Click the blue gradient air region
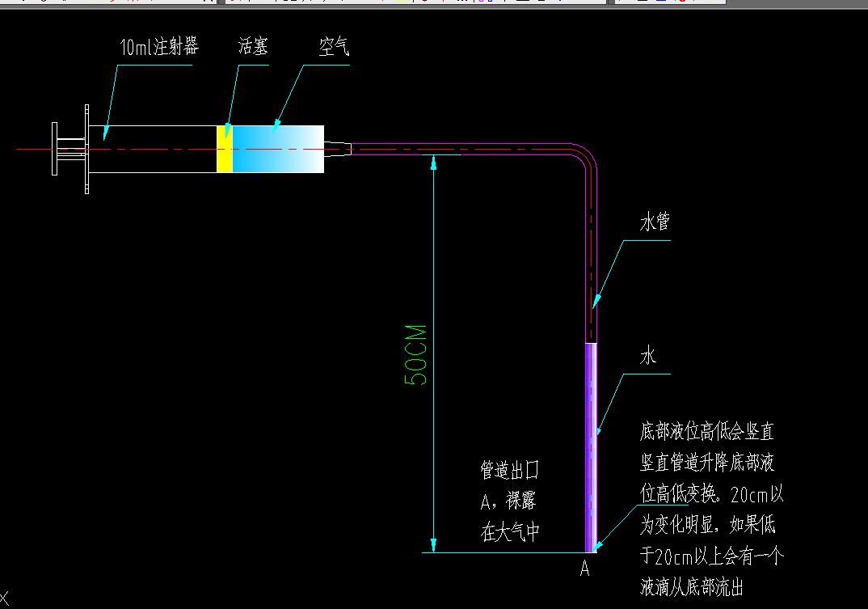 click(277, 149)
